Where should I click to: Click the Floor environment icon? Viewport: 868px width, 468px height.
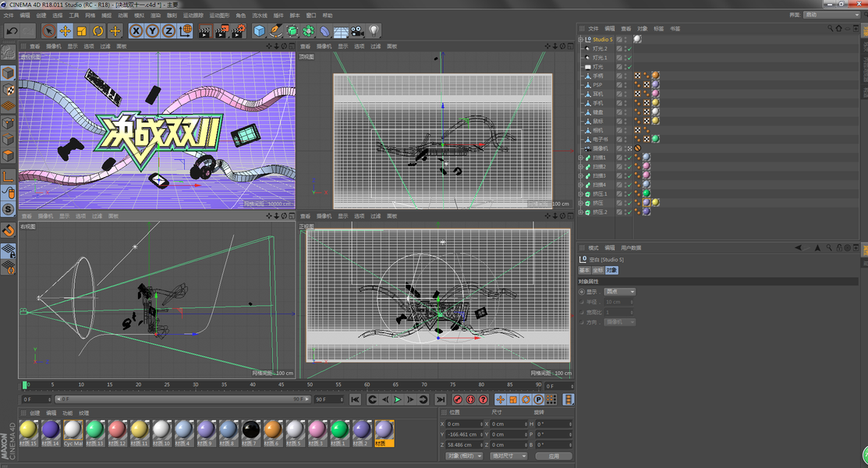click(x=341, y=31)
